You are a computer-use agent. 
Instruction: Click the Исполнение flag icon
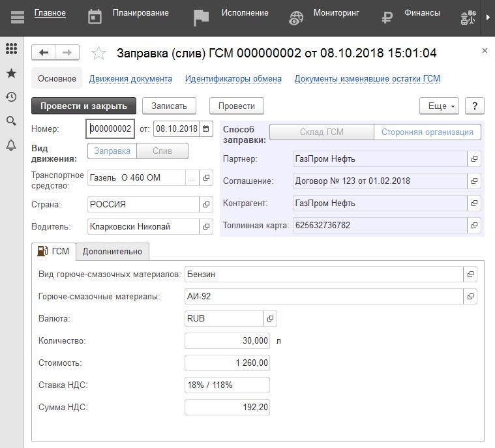[201, 18]
